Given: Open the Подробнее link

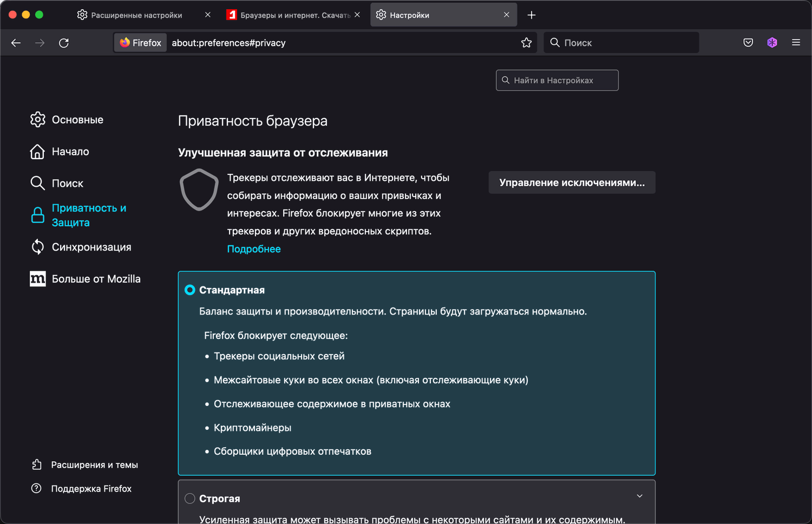Looking at the screenshot, I should (254, 249).
